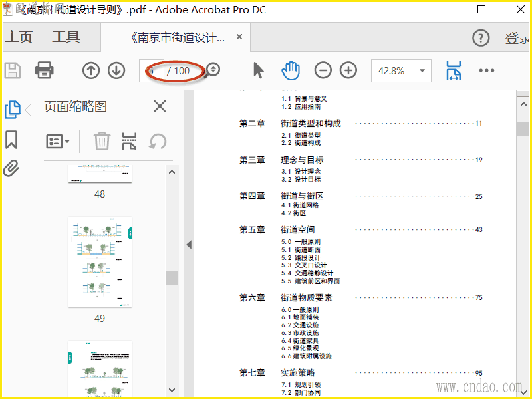Click document scroll up arrow
532x399 pixels.
(523, 104)
